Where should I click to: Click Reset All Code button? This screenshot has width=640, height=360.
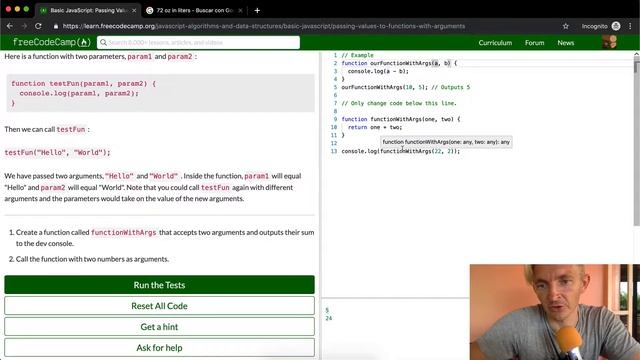(x=160, y=306)
